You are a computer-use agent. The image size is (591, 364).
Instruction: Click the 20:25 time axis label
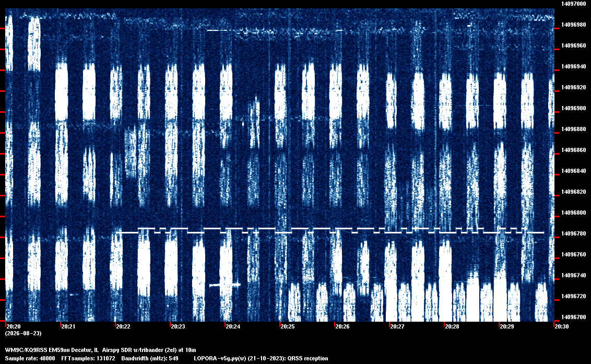(x=287, y=326)
